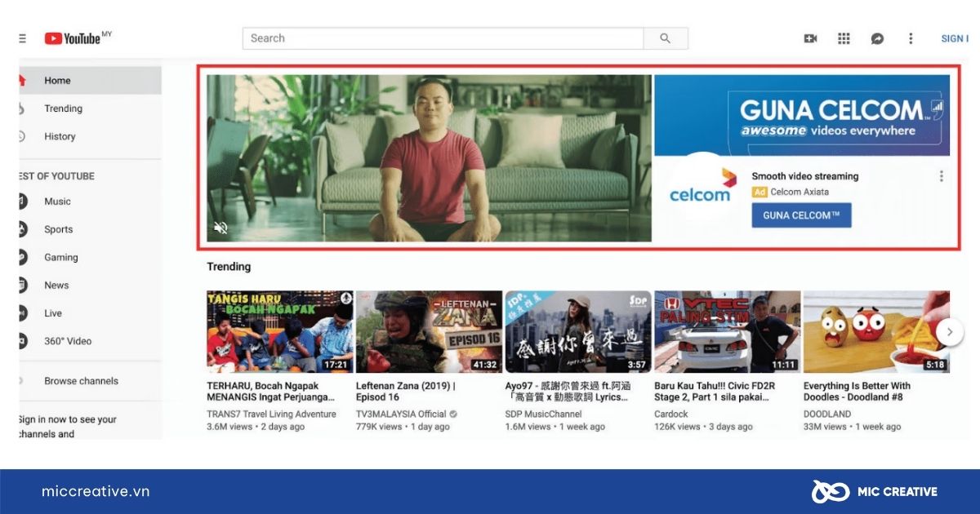The image size is (980, 514).
Task: Select Music under Best of YouTube
Action: coord(56,202)
